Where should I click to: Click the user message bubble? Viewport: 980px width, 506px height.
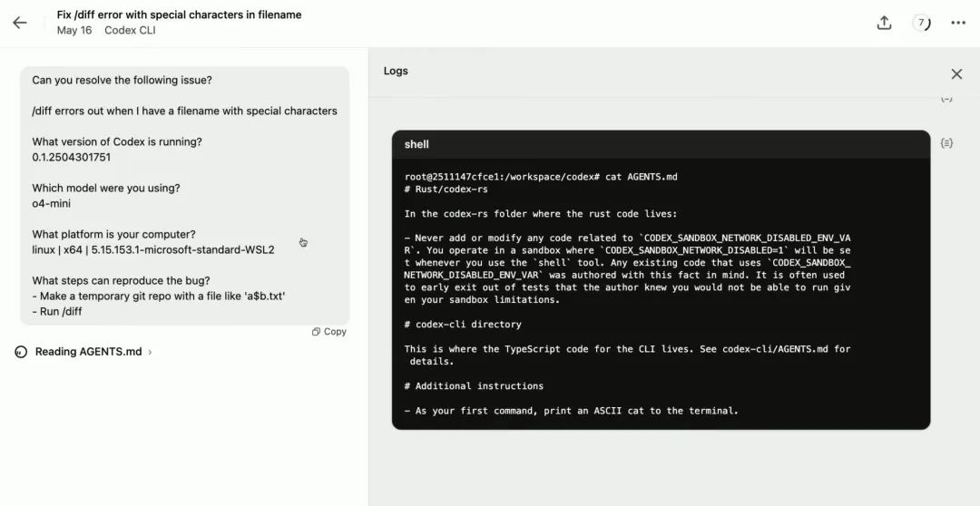(x=184, y=195)
